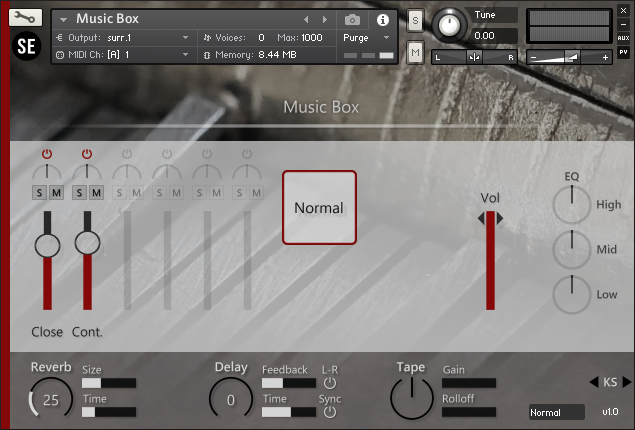Screen dimensions: 635x430
Task: Expand the Purge dropdown menu
Action: point(369,38)
